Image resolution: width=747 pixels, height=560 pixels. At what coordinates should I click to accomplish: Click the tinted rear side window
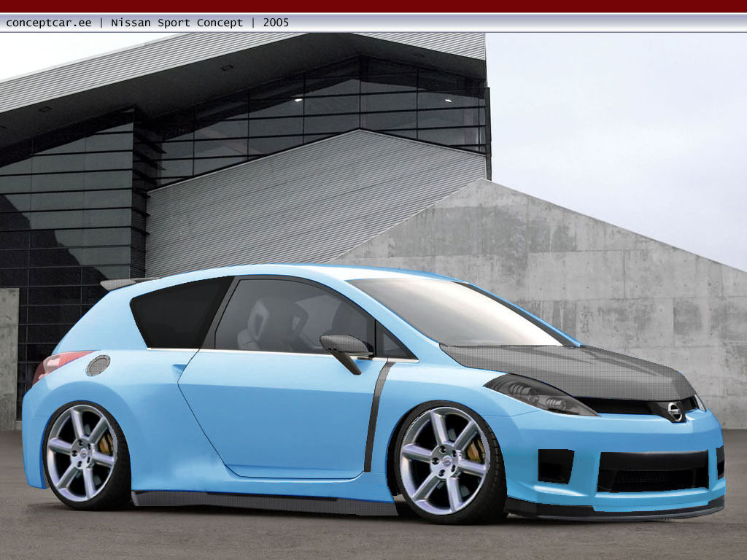click(x=177, y=314)
